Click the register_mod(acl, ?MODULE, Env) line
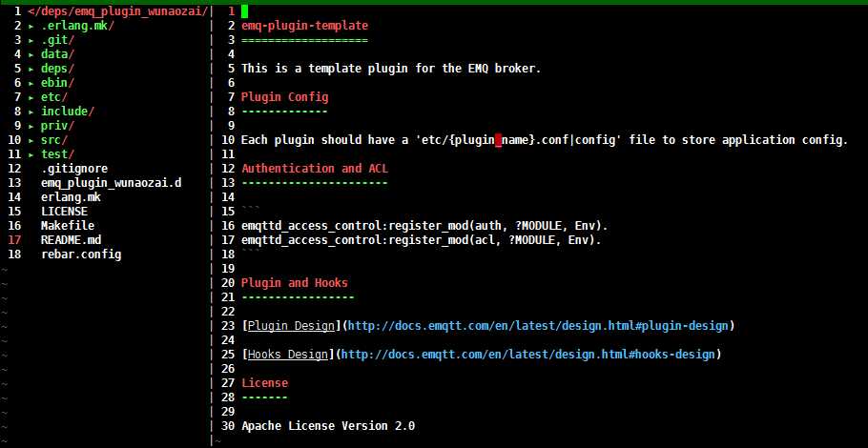This screenshot has height=448, width=868. 422,240
